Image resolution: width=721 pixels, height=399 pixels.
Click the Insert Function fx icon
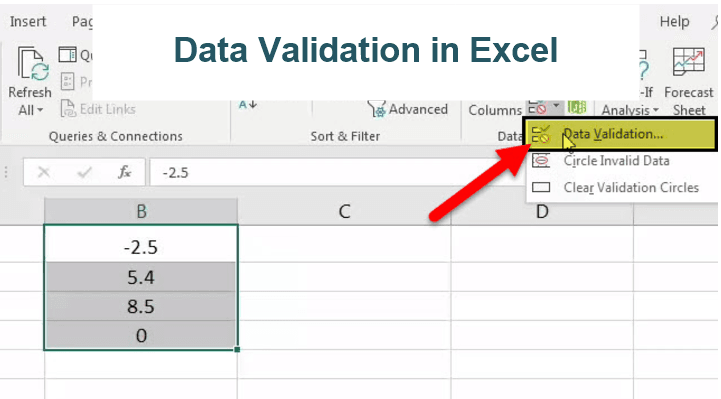coord(125,172)
